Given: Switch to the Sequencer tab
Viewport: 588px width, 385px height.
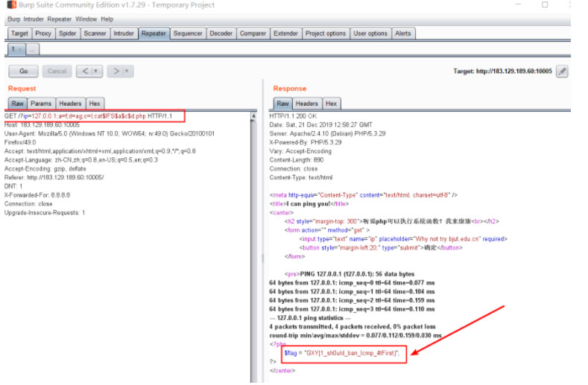Looking at the screenshot, I should tap(188, 34).
